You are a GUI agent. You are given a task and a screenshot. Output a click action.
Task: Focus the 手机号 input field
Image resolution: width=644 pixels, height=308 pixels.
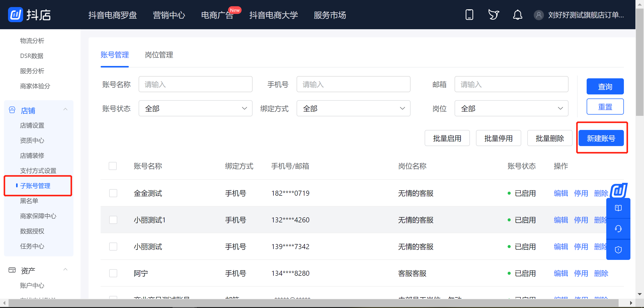click(353, 84)
